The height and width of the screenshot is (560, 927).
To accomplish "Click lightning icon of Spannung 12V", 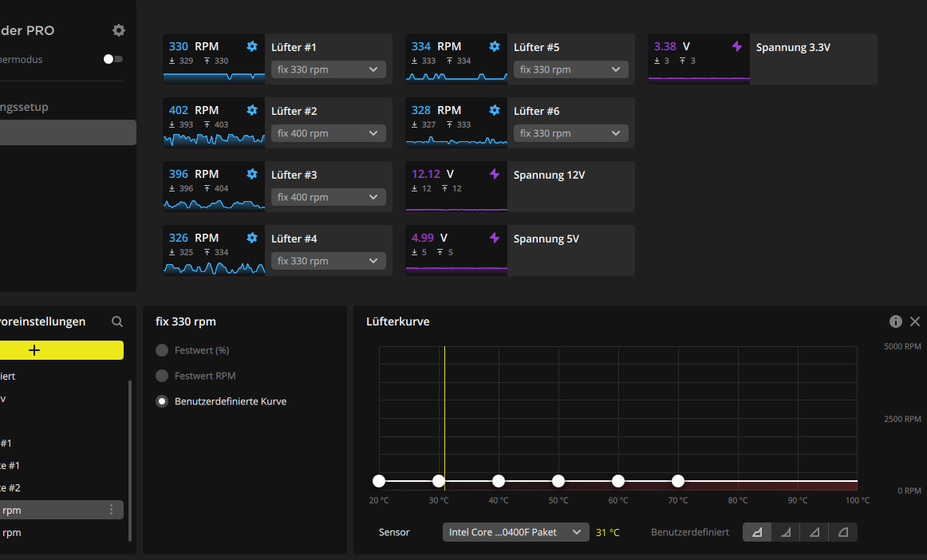I will (x=495, y=174).
